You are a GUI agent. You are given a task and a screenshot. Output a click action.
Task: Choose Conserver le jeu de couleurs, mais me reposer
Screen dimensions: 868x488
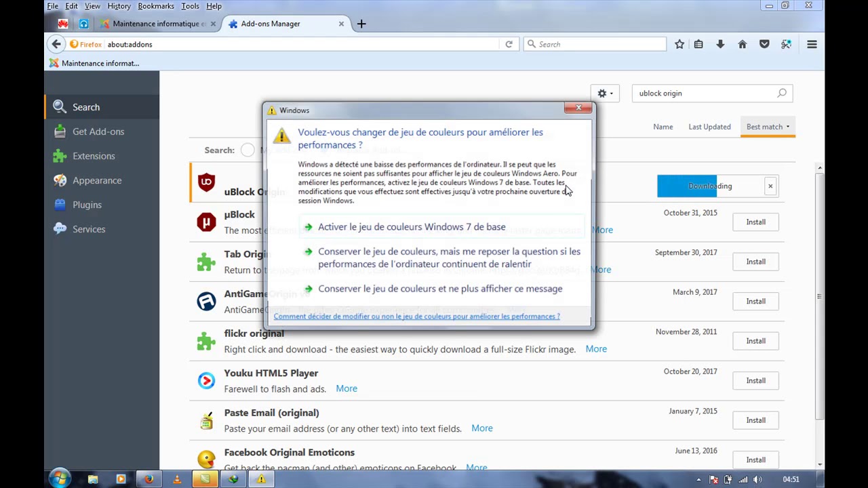(x=441, y=258)
